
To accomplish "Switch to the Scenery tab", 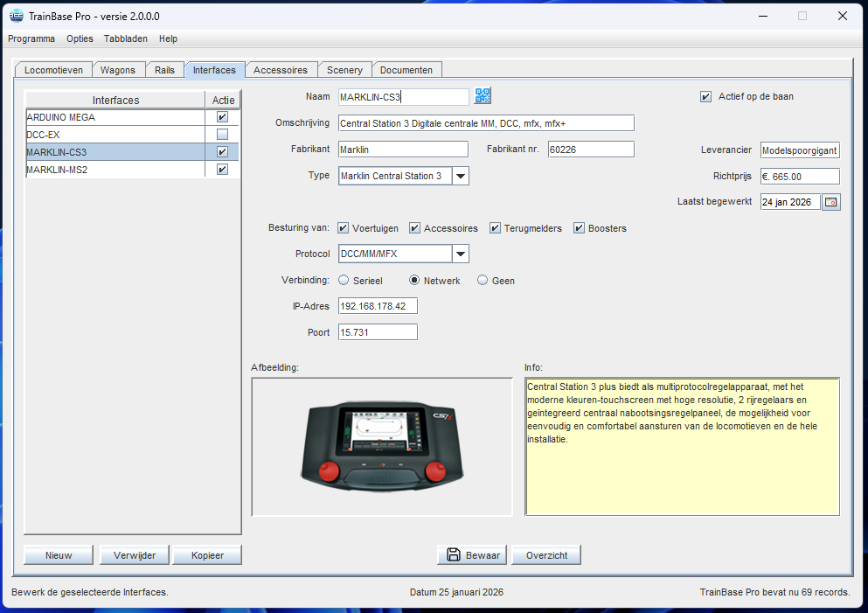I will point(344,70).
